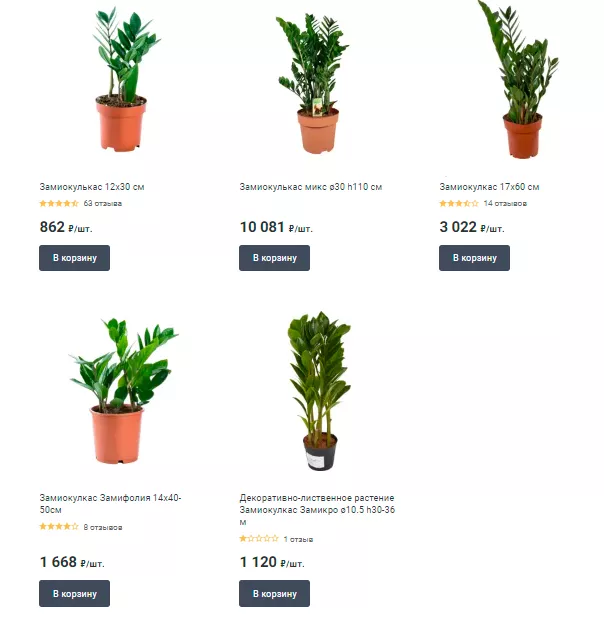This screenshot has height=618, width=604.
Task: Click star rating of Замиокулькас 12х30 см
Action: click(x=59, y=203)
